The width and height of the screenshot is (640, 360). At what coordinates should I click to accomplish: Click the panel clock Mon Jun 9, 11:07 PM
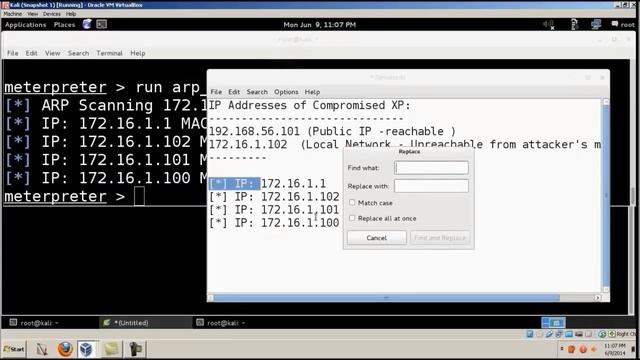(x=320, y=24)
